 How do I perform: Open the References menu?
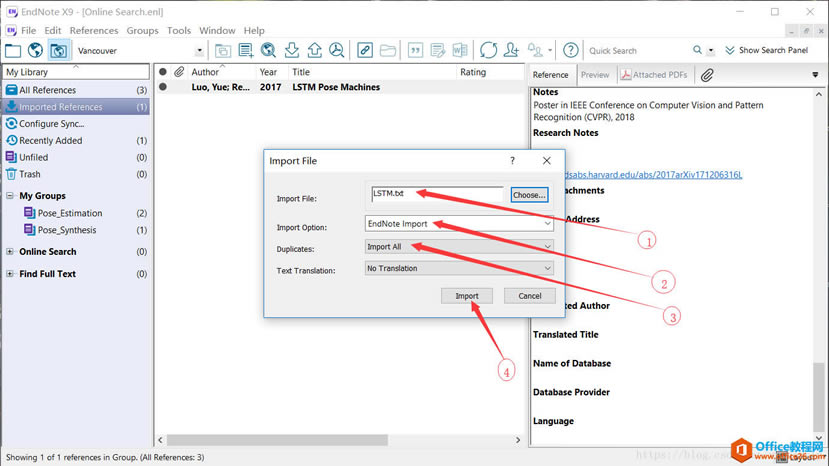click(x=94, y=31)
